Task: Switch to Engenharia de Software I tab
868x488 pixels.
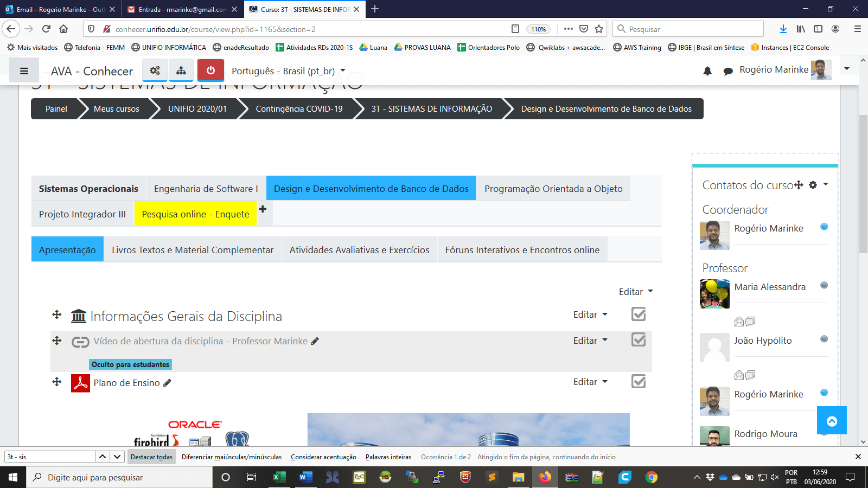Action: [x=206, y=189]
